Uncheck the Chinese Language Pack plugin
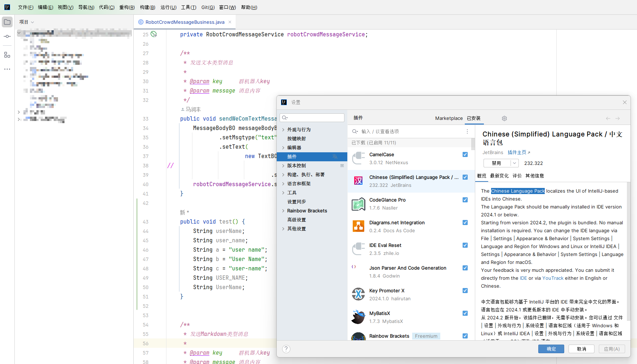The width and height of the screenshot is (637, 364). pos(465,177)
